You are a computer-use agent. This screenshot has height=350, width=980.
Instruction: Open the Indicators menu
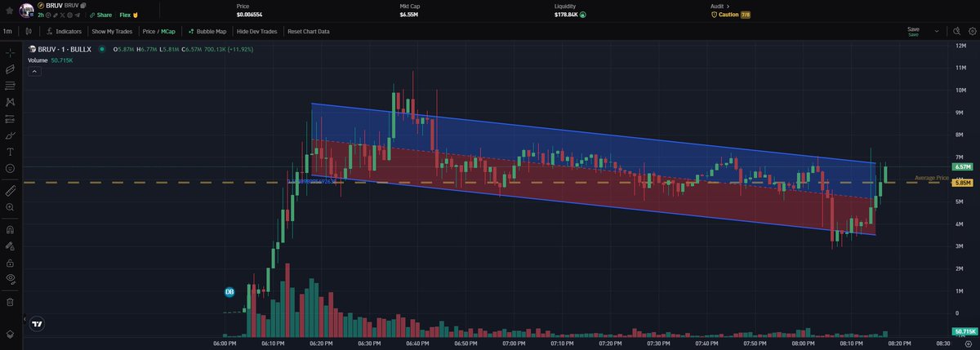tap(64, 31)
